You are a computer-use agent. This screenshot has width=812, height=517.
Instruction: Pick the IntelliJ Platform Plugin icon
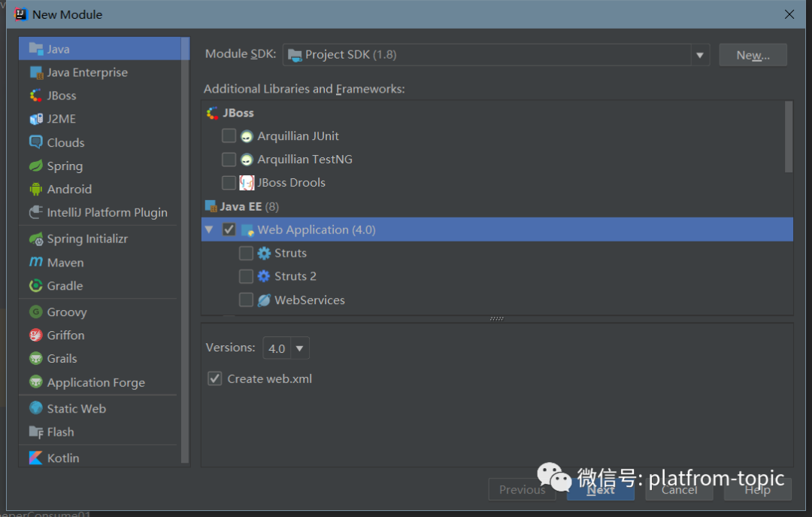click(36, 212)
